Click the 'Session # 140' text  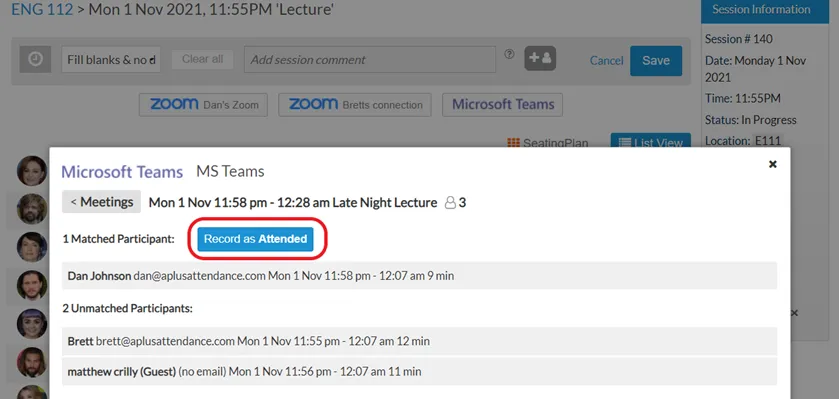point(738,39)
